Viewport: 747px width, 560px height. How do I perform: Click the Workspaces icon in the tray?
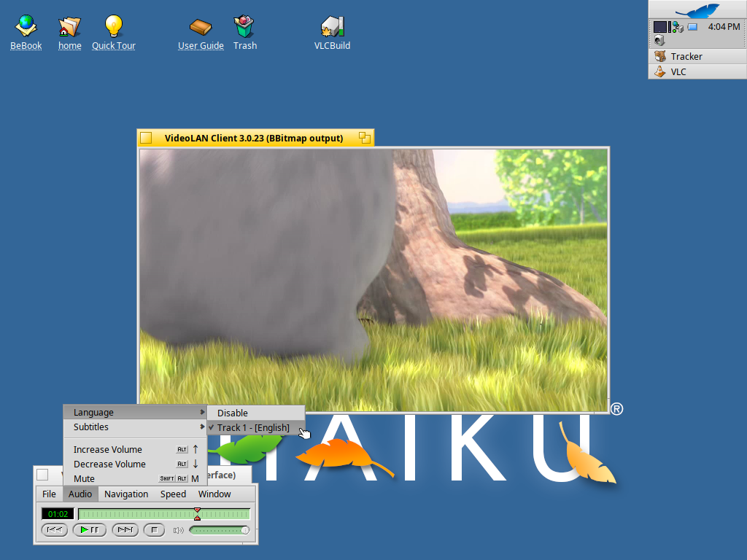(x=659, y=27)
